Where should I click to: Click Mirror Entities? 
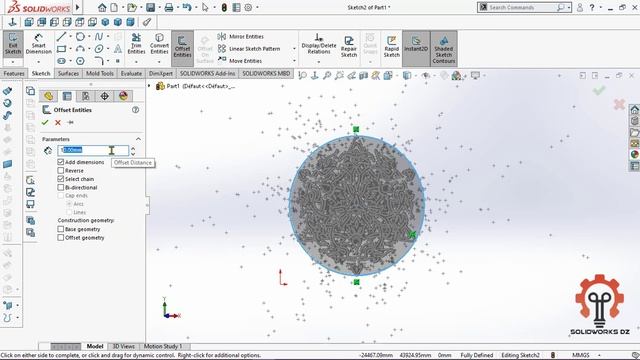click(241, 36)
